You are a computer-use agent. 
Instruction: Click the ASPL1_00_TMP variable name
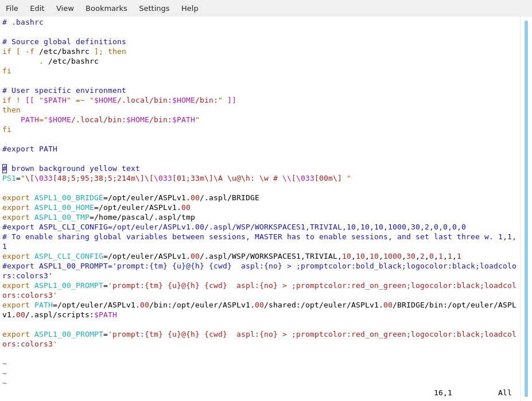pyautogui.click(x=61, y=217)
